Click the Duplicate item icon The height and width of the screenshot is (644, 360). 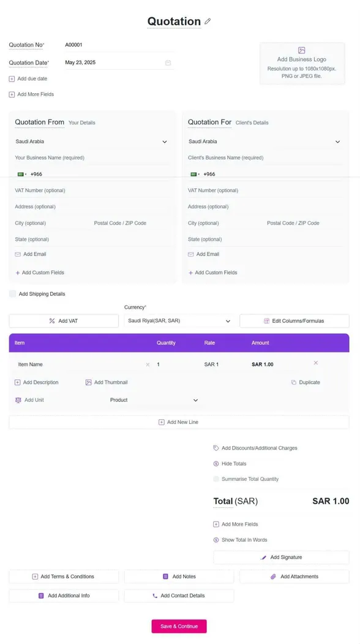point(293,382)
